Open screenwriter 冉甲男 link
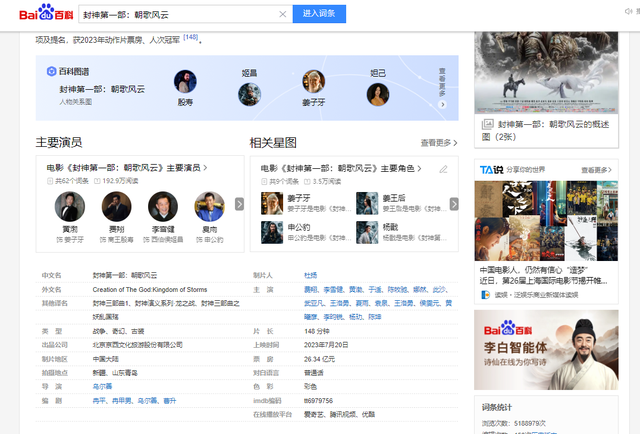This screenshot has width=640, height=434. [x=122, y=401]
